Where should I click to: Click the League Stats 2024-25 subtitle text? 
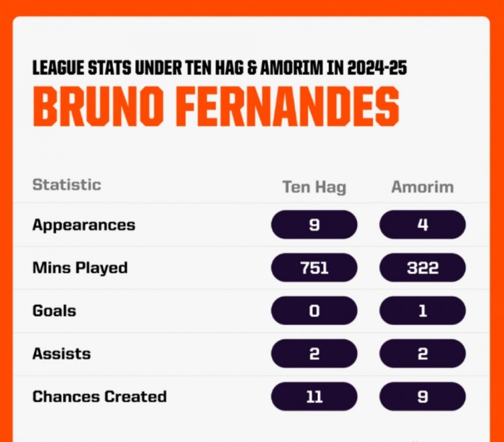pyautogui.click(x=219, y=68)
